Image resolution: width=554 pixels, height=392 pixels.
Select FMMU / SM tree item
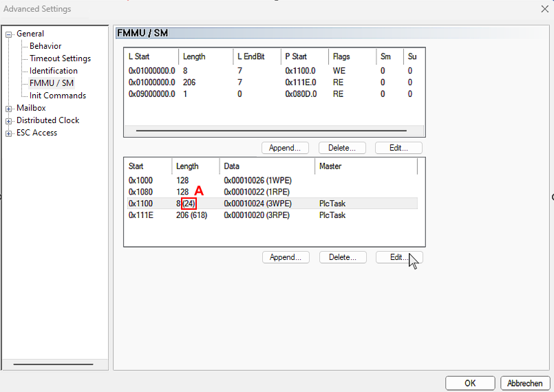pyautogui.click(x=52, y=83)
